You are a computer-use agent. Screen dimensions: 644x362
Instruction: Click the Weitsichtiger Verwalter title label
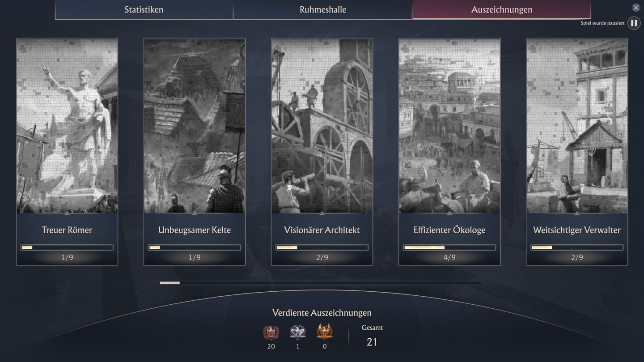(x=577, y=230)
